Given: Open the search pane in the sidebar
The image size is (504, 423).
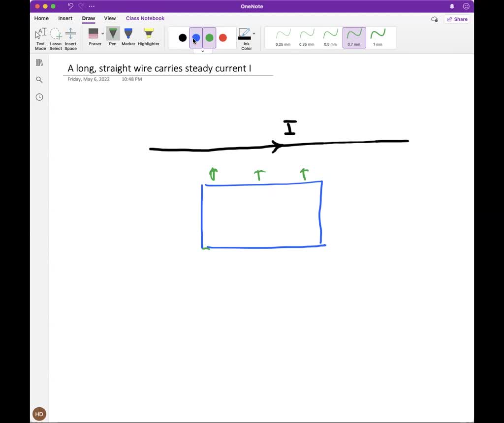Looking at the screenshot, I should coord(39,79).
